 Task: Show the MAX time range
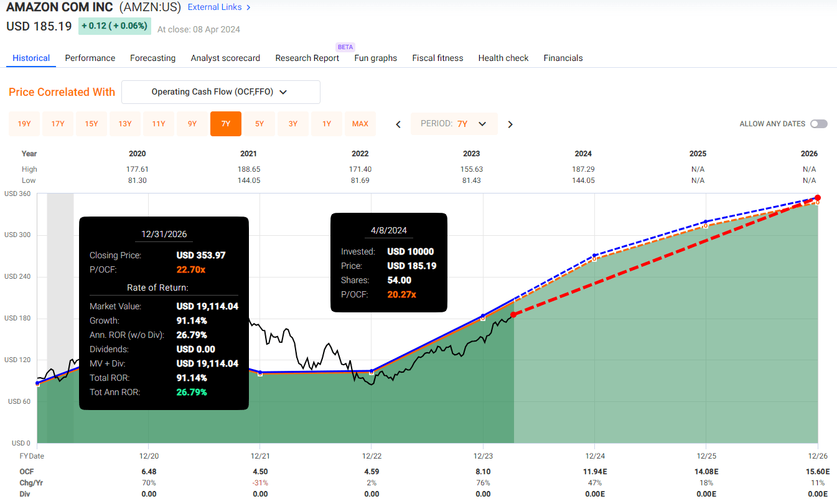pos(360,124)
